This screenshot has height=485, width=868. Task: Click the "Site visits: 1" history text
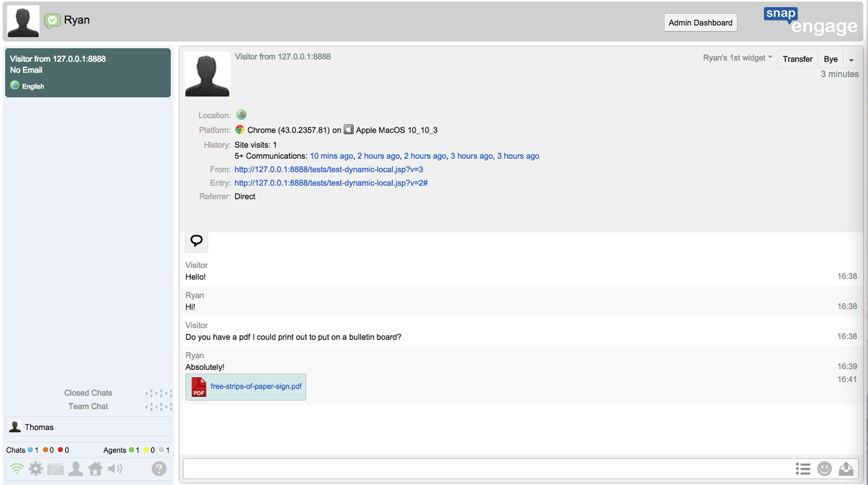coord(256,145)
